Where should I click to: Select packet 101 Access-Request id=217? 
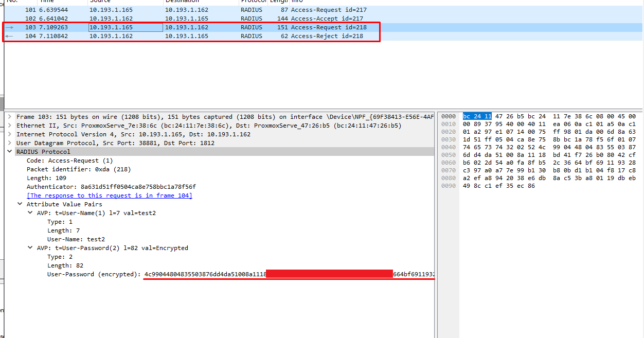point(324,10)
